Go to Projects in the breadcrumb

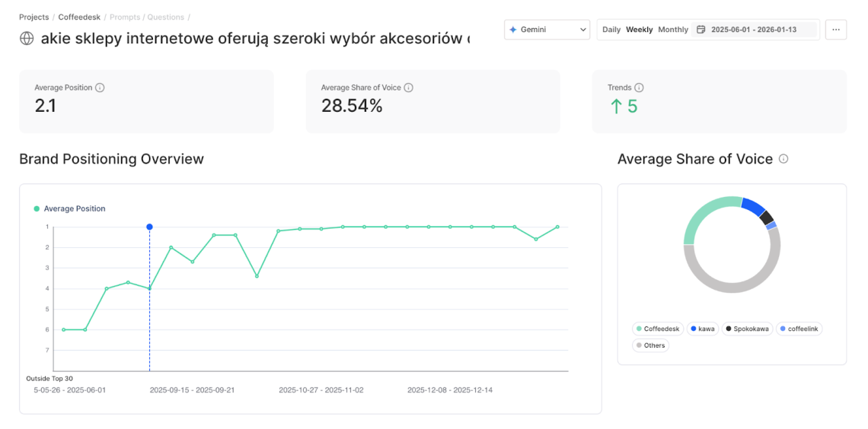pyautogui.click(x=34, y=17)
